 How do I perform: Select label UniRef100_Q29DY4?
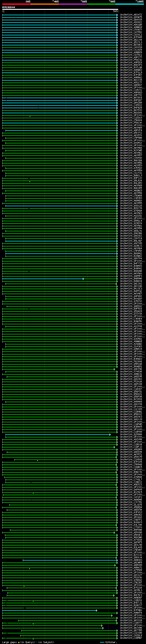(x=131, y=223)
